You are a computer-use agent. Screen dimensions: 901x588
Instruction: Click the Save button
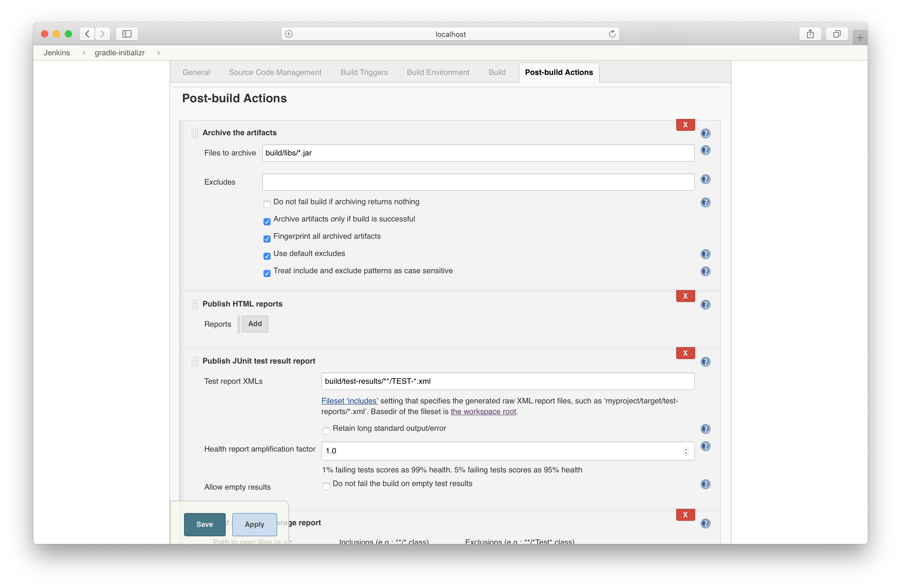coord(204,524)
